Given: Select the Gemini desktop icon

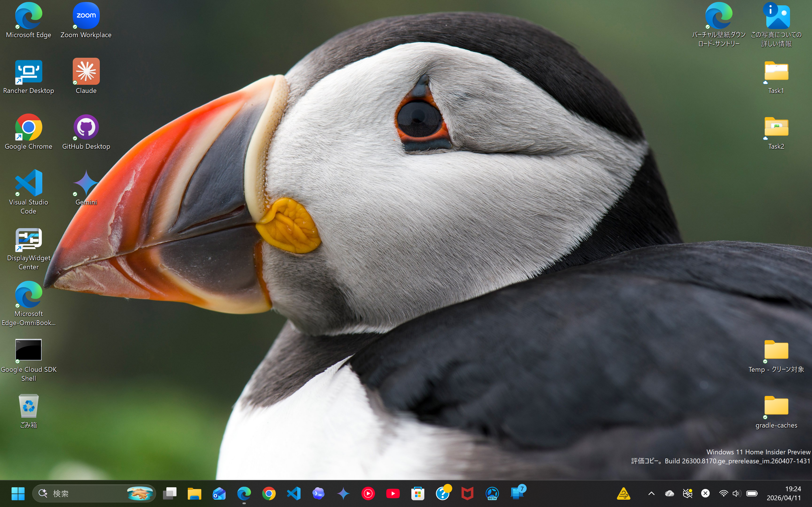Looking at the screenshot, I should point(86,183).
